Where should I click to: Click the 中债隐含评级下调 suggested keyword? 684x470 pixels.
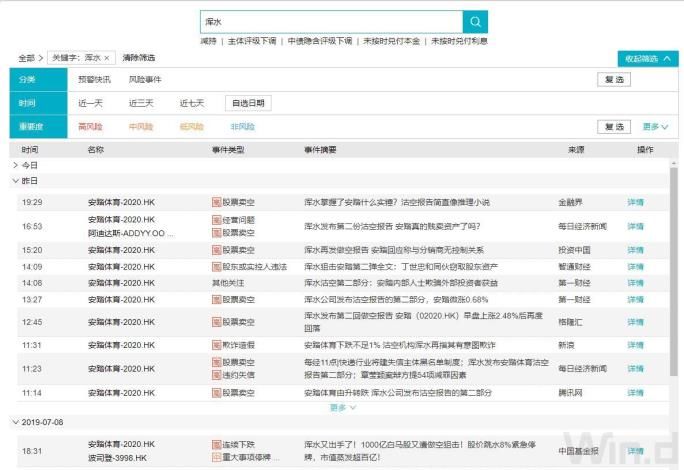(320, 41)
